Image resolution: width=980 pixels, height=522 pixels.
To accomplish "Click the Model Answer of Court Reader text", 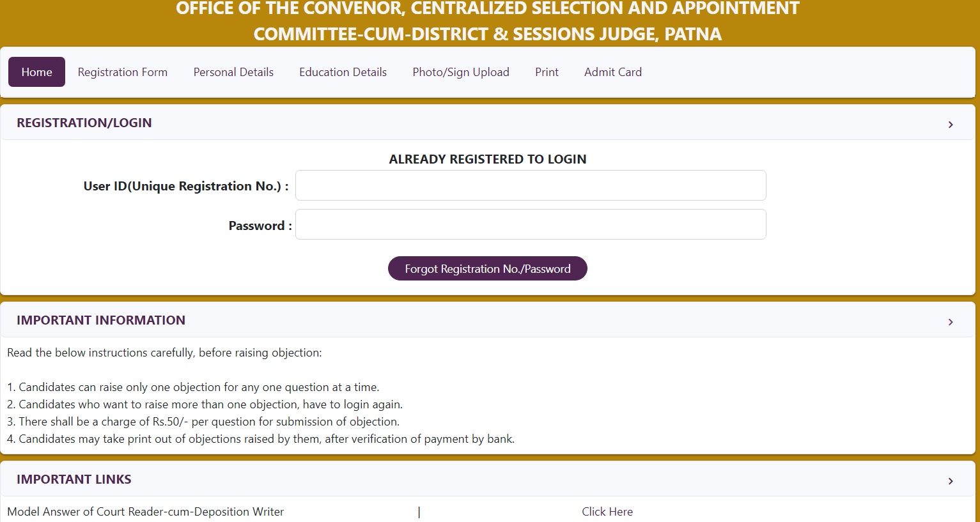I will (146, 512).
